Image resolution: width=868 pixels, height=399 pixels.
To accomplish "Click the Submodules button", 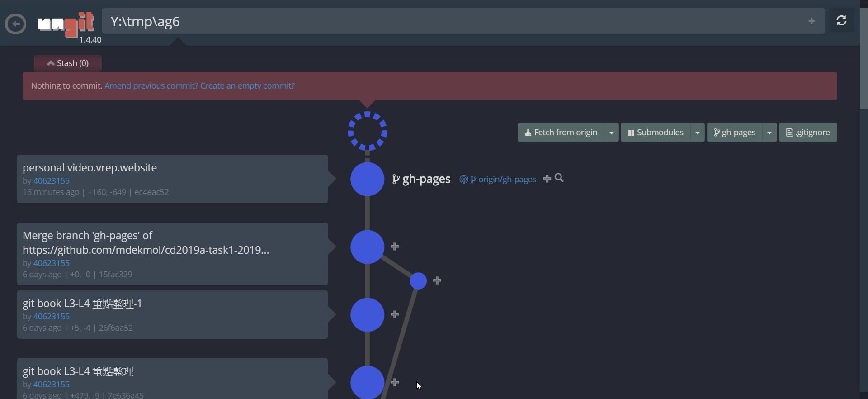I will click(x=656, y=133).
